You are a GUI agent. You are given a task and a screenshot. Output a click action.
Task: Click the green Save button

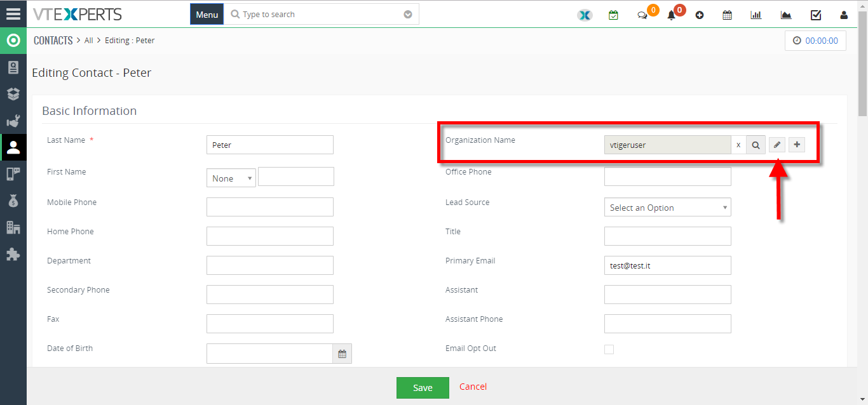pos(423,388)
